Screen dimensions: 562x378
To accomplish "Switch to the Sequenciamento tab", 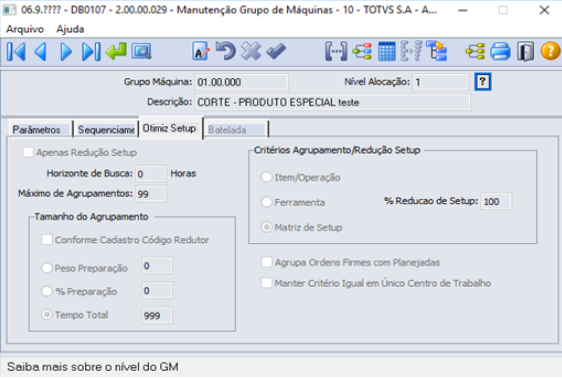I will pyautogui.click(x=106, y=129).
